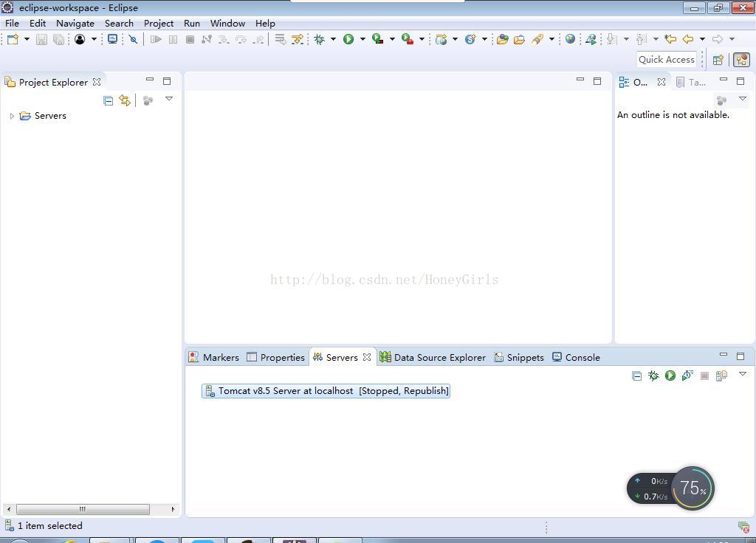Open the Navigate menu
This screenshot has width=756, height=543.
75,23
